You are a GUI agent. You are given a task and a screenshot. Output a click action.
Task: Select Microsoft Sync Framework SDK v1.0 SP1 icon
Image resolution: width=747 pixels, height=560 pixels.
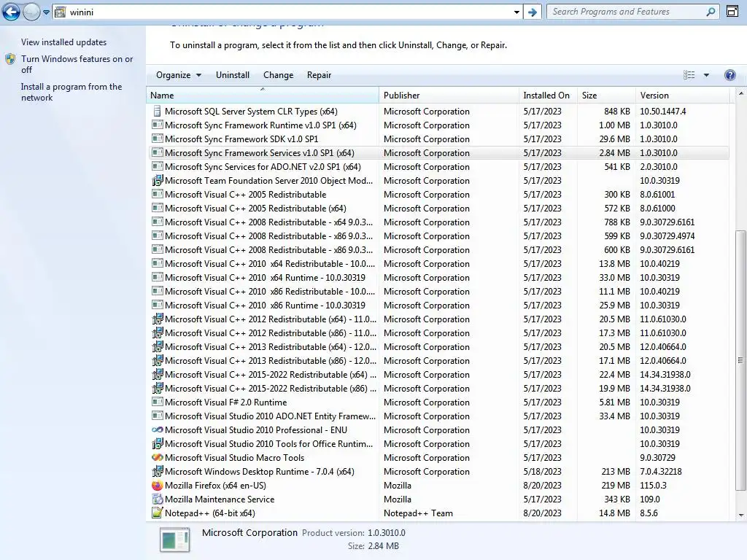coord(158,139)
